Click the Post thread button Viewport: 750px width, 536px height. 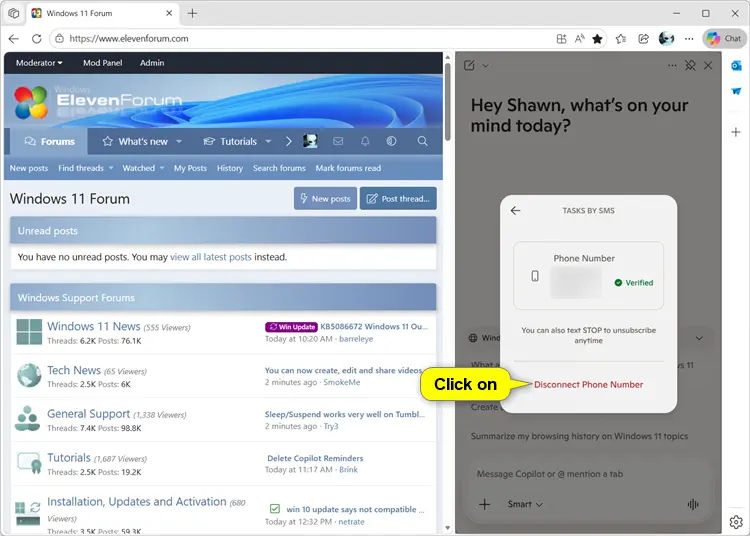[398, 198]
